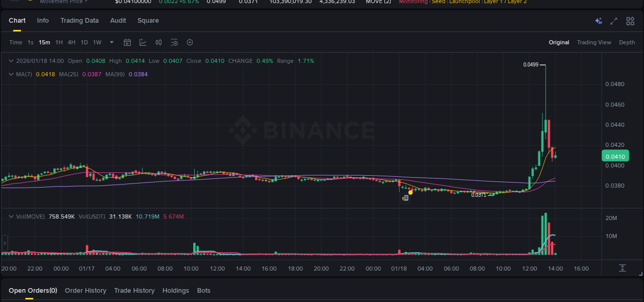Viewport: 644px width, 302px height.
Task: Open chart display settings icon with eye symbol
Action: (x=174, y=42)
